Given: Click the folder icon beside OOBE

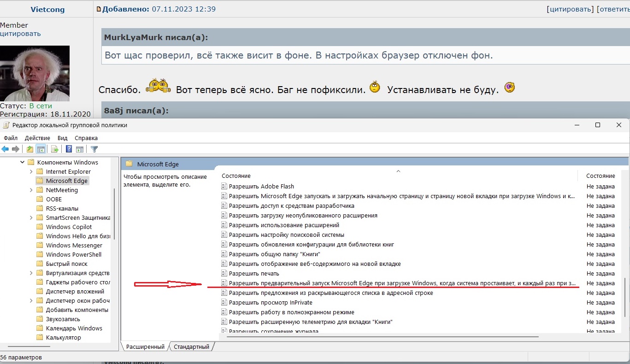Looking at the screenshot, I should coord(40,199).
